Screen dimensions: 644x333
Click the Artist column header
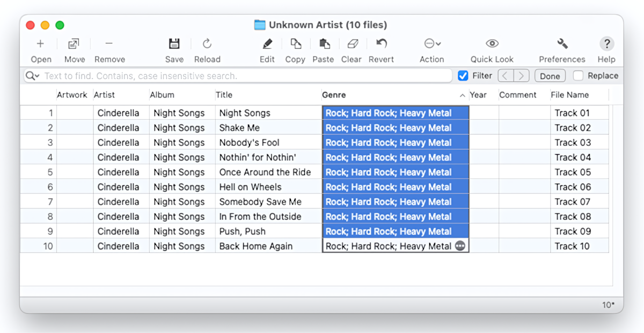(121, 95)
